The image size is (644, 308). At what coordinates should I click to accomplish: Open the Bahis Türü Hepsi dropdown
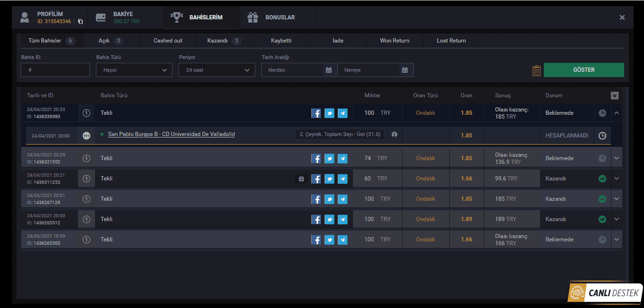134,70
